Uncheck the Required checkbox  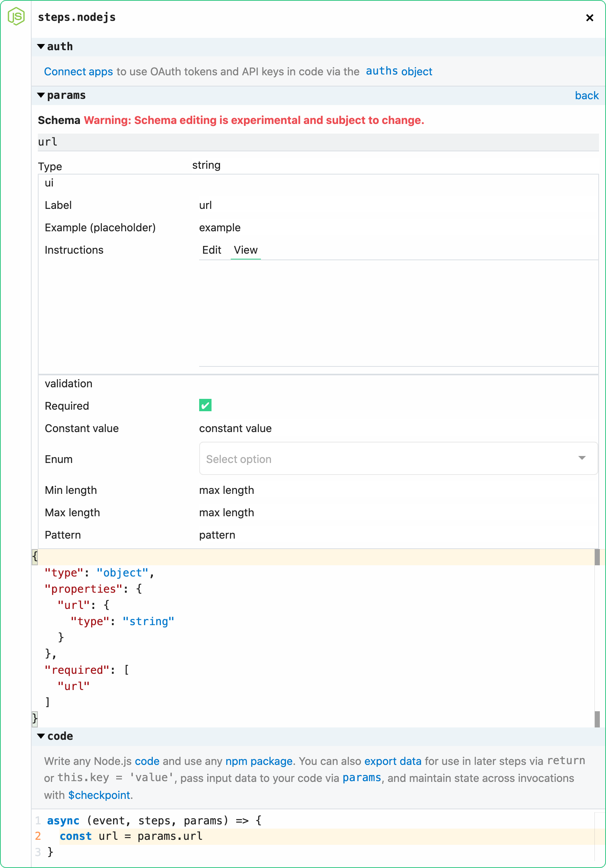[x=205, y=405]
